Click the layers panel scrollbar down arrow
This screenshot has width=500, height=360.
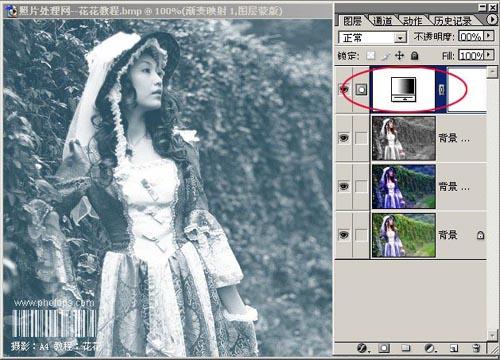point(492,334)
